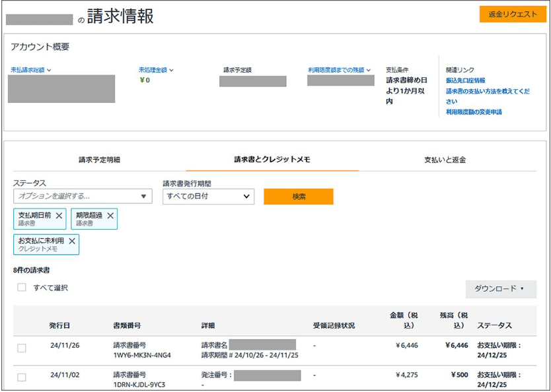Open the 請求書発行期間 すべての日付 dropdown
The width and height of the screenshot is (551, 392).
pos(208,197)
